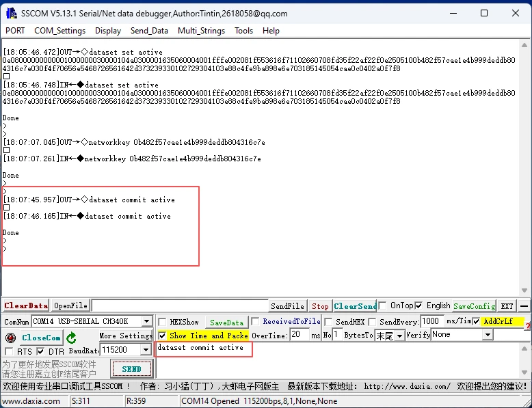
Task: Click the green refresh ports icon
Action: coord(71,338)
